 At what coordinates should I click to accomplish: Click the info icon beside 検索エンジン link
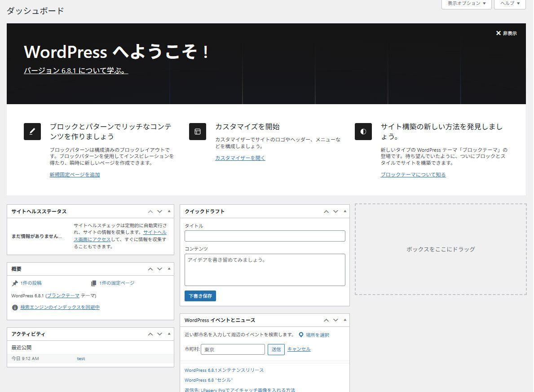pos(15,307)
